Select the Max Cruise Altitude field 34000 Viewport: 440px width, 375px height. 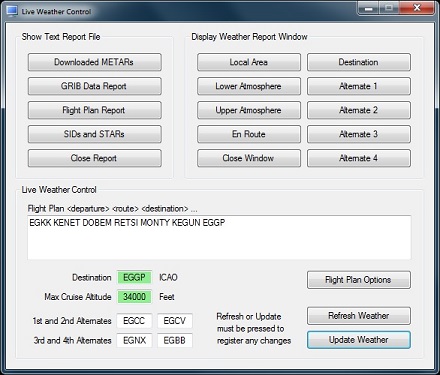[x=134, y=297]
